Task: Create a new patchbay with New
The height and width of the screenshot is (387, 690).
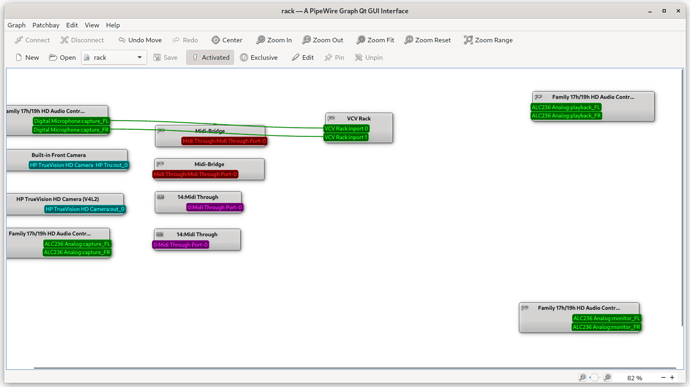Action: pos(27,58)
